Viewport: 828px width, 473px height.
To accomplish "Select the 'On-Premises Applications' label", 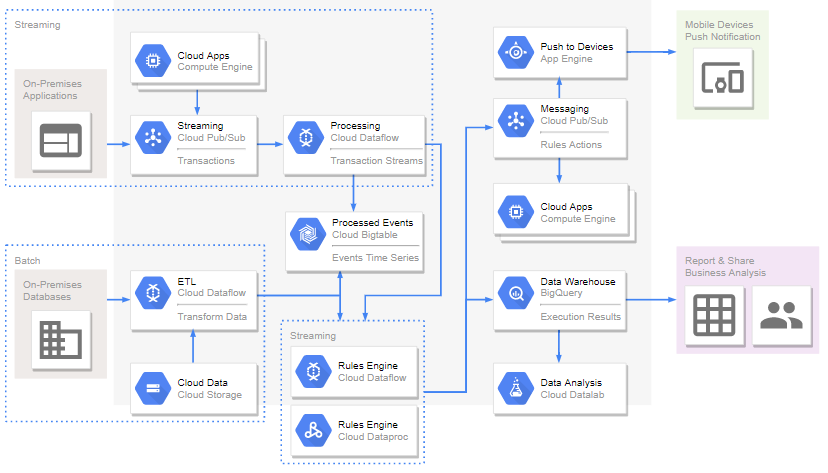I will (x=52, y=90).
